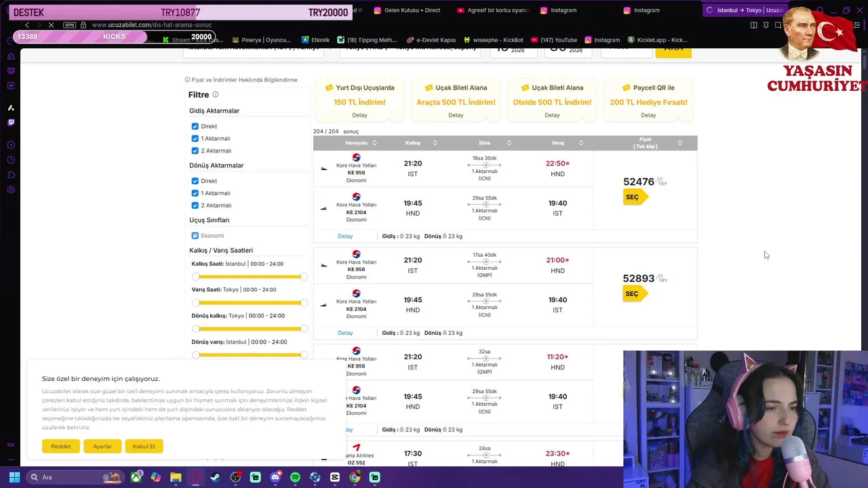Open Discord from the taskbar
Viewport: 868px width, 488px height.
pos(275,477)
